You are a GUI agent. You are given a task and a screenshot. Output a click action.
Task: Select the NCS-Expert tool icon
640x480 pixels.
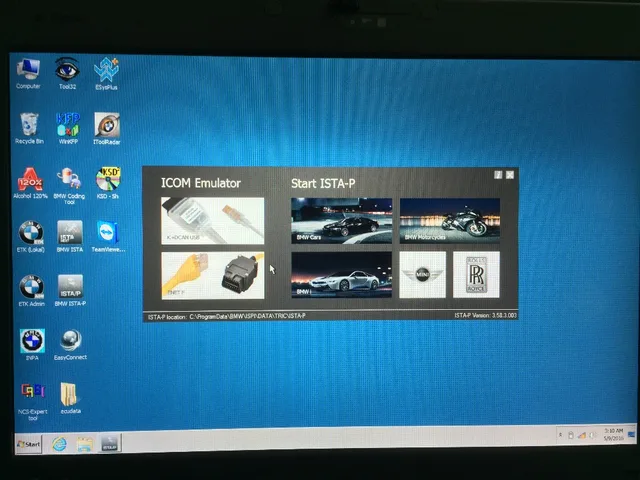tap(33, 402)
